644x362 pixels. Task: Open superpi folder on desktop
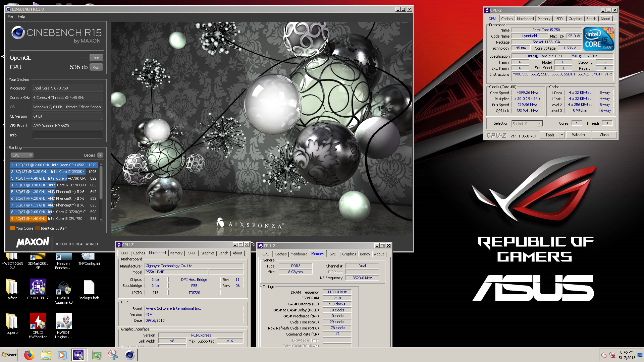12,324
